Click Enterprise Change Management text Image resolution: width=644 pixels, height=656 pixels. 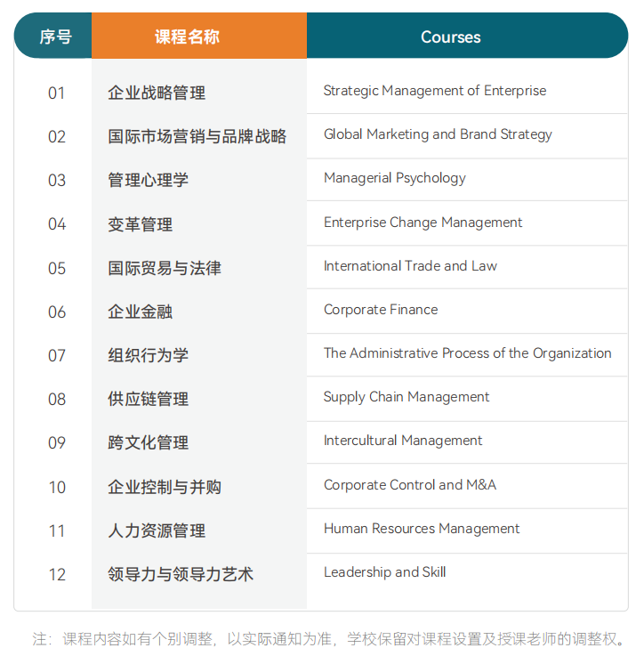click(423, 223)
